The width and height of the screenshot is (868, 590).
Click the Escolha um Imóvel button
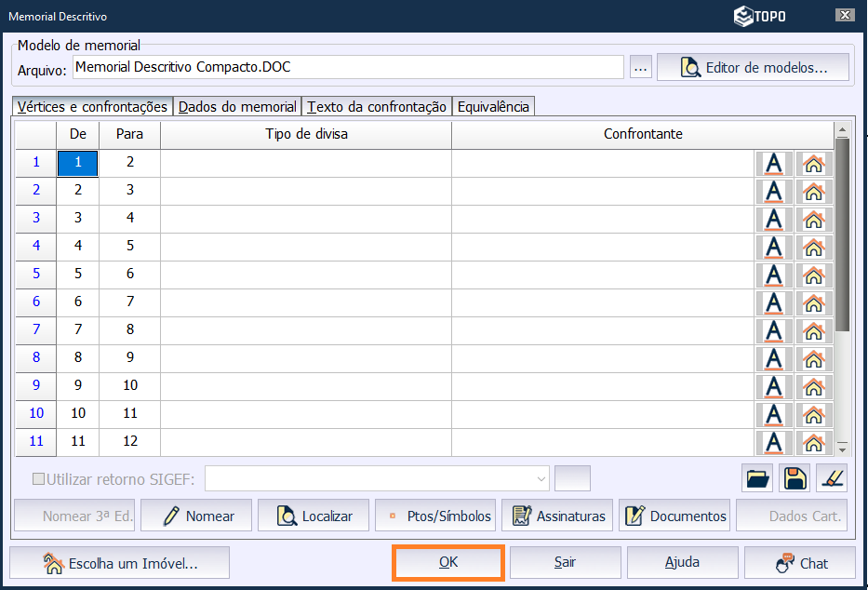point(120,563)
